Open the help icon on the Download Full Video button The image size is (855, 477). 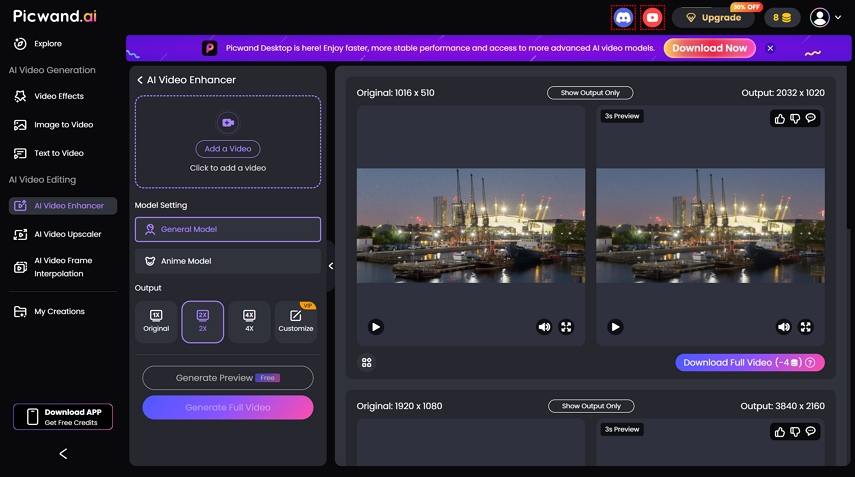pyautogui.click(x=810, y=363)
